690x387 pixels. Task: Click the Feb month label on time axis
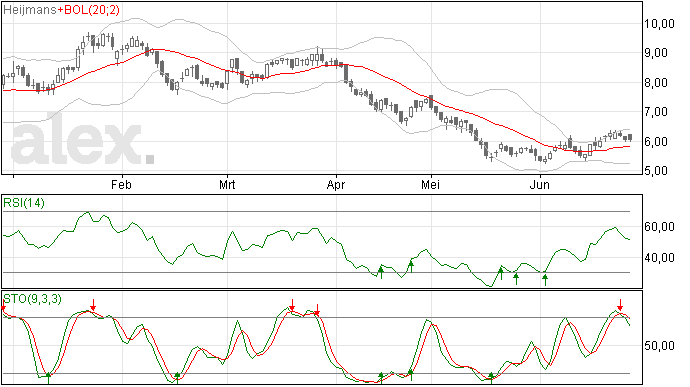click(x=121, y=184)
